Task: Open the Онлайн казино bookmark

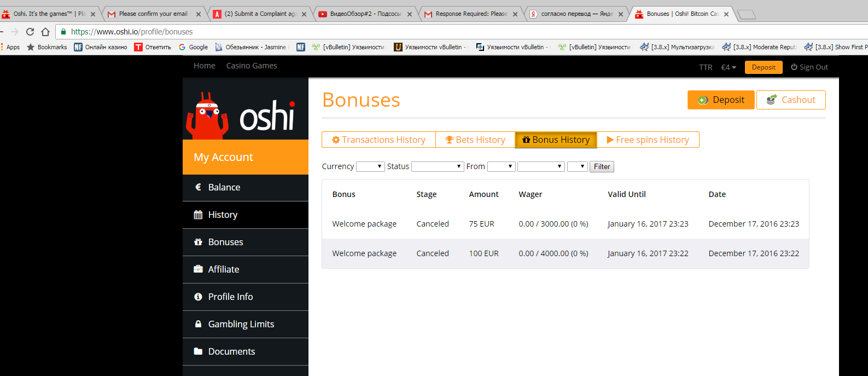Action: click(101, 47)
